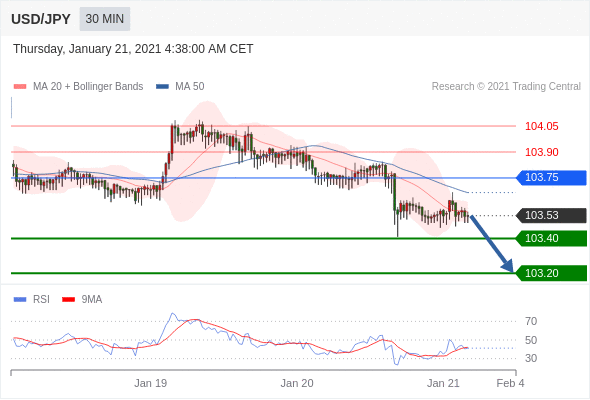The height and width of the screenshot is (400, 590).
Task: Toggle the MA 20 + Bollinger Bands legend
Action: [78, 86]
